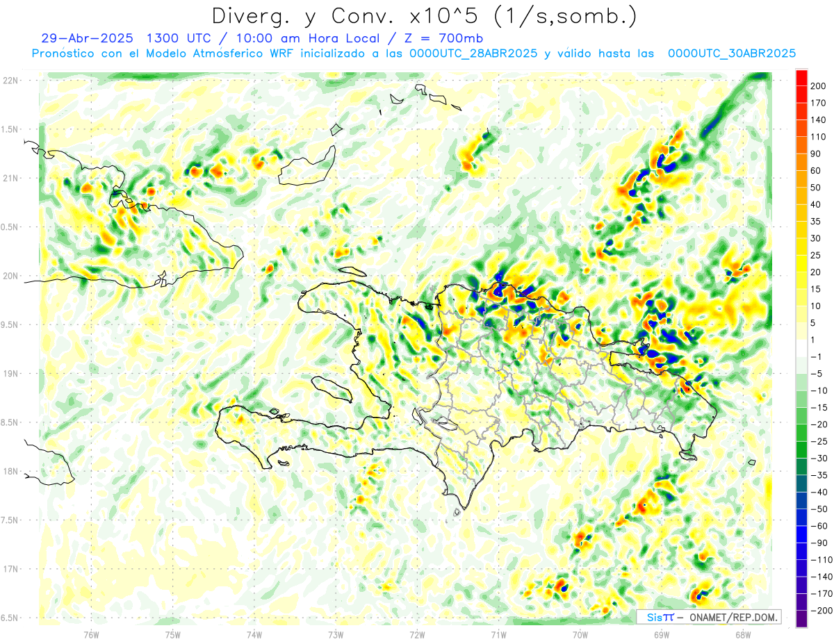Viewport: 834px width, 644px height.
Task: Click the colorbar value '35'
Action: [x=817, y=222]
